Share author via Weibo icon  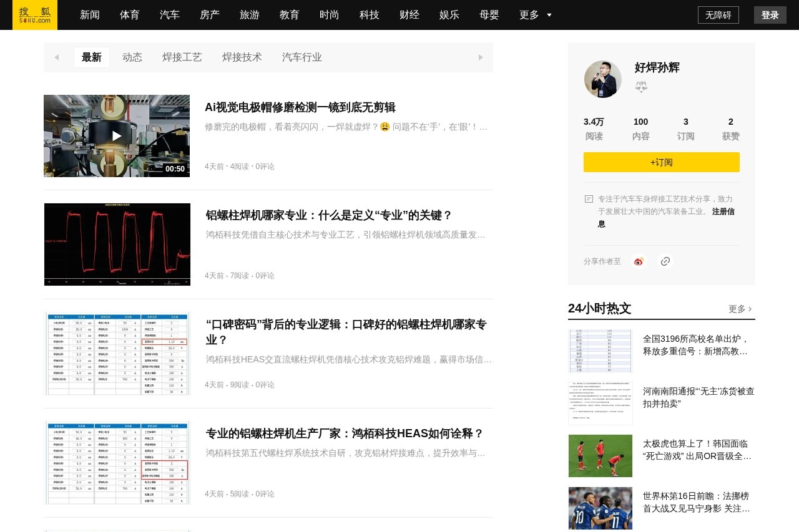tap(638, 261)
